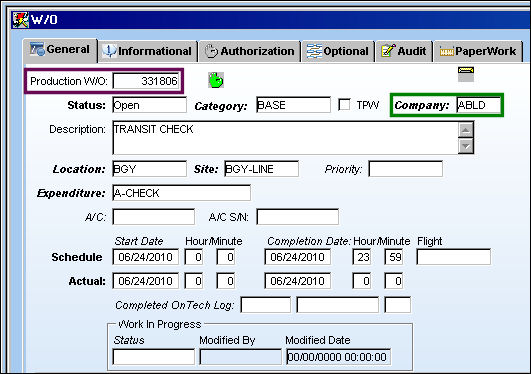Toggle the TPW checkbox
This screenshot has width=531, height=374.
(344, 105)
